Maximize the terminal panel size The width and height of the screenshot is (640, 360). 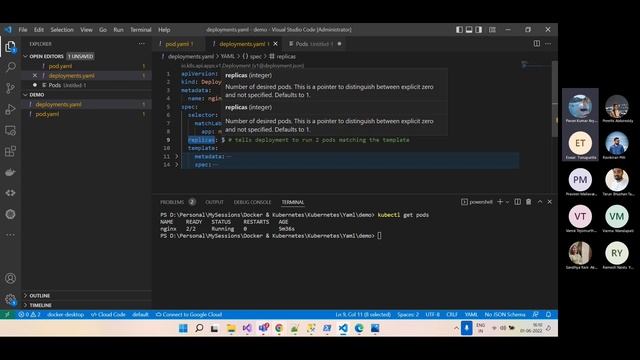[x=540, y=202]
